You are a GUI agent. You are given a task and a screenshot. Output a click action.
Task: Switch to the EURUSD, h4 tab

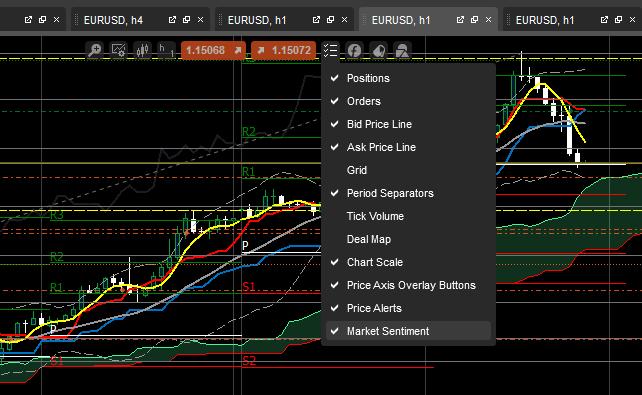click(113, 20)
